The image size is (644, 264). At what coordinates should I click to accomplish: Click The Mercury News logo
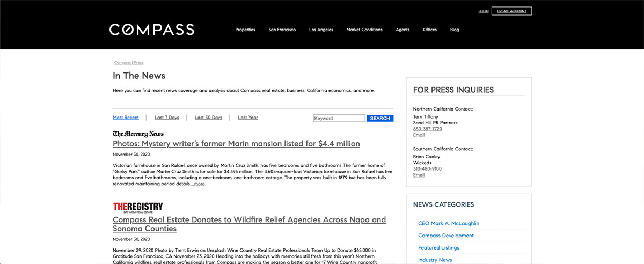coord(138,134)
